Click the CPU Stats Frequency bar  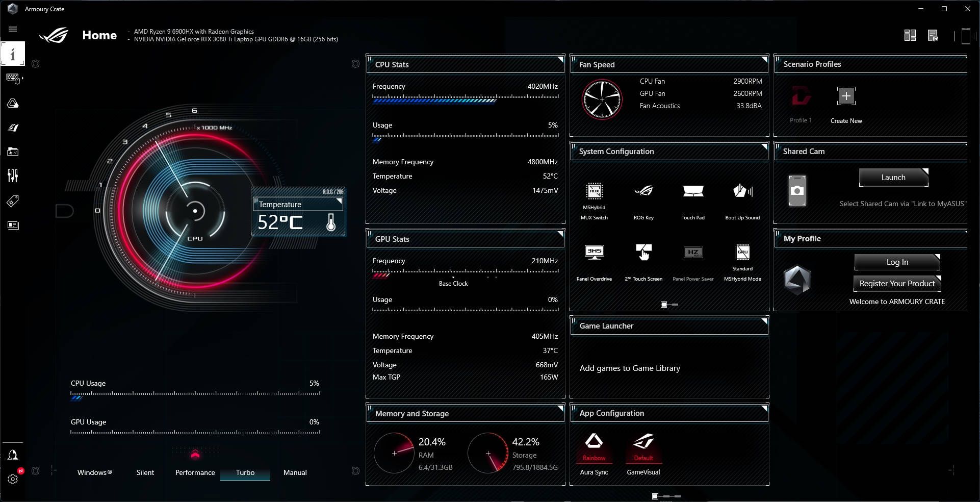point(466,98)
